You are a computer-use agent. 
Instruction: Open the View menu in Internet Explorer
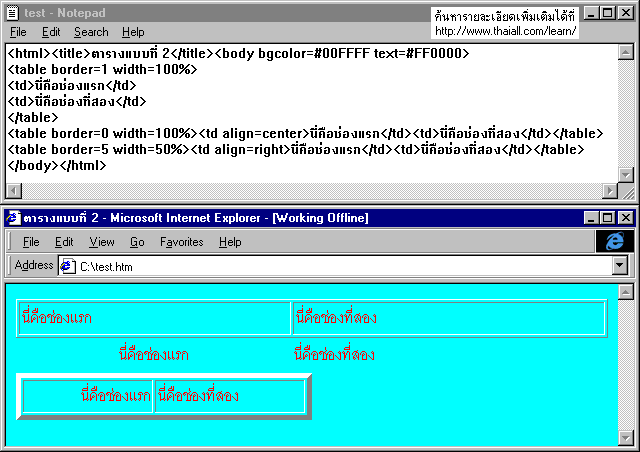coord(101,242)
